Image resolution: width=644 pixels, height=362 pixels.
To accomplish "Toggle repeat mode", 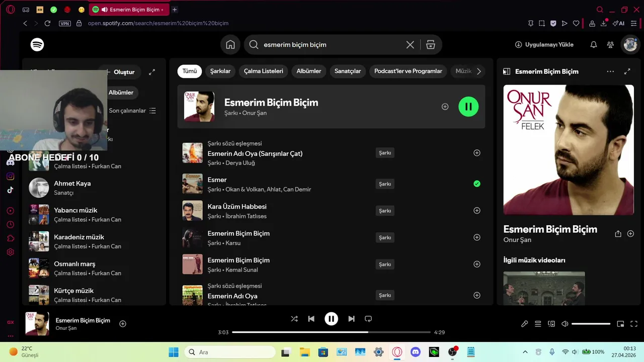I will coord(368,319).
